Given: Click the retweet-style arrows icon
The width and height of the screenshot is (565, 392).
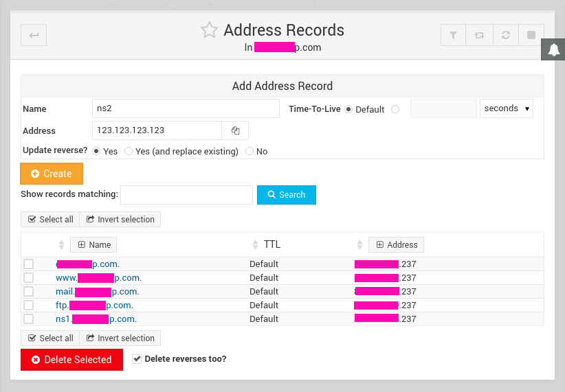Looking at the screenshot, I should (x=478, y=35).
